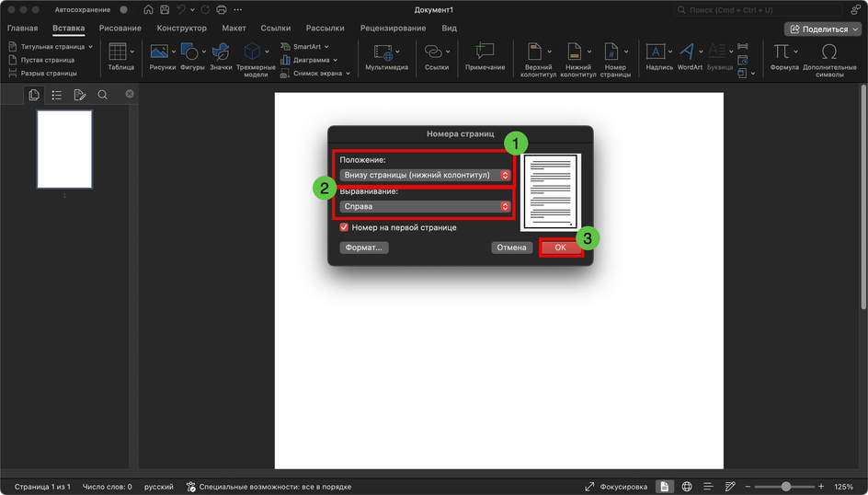
Task: Switch to the Макет tab
Action: click(234, 28)
